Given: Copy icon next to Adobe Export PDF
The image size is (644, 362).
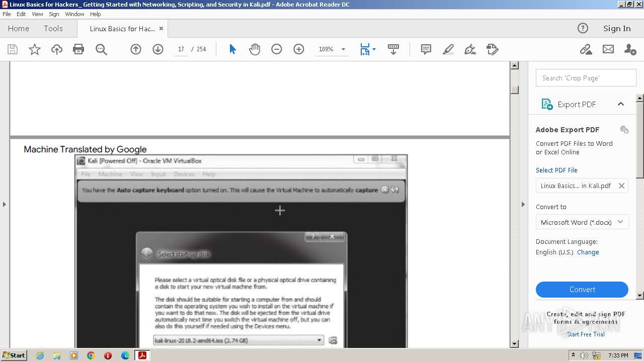Looking at the screenshot, I should coord(624,130).
